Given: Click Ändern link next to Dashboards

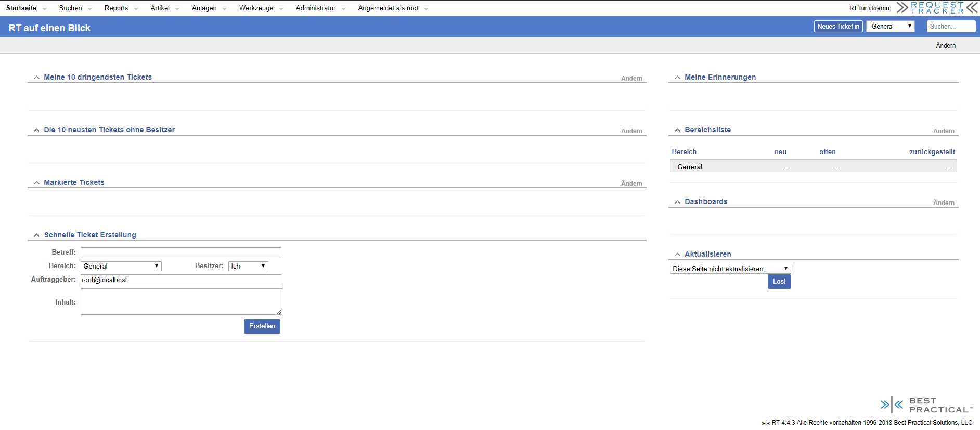Looking at the screenshot, I should (943, 203).
